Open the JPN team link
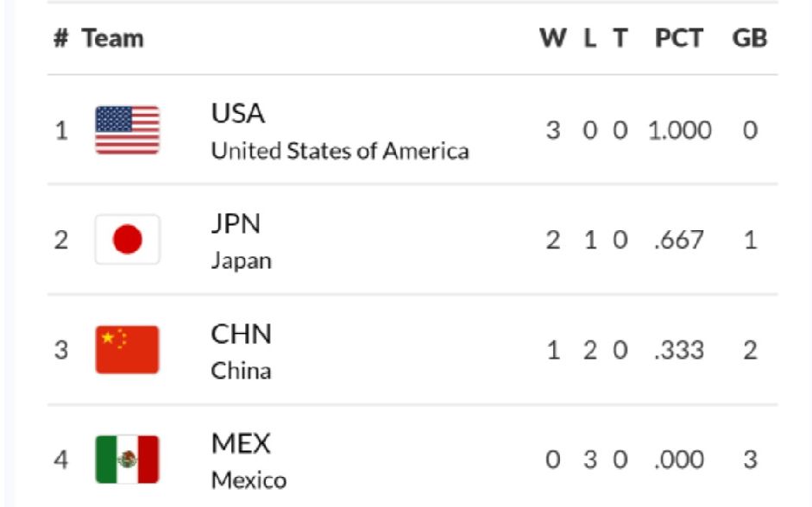This screenshot has height=507, width=812. tap(236, 223)
